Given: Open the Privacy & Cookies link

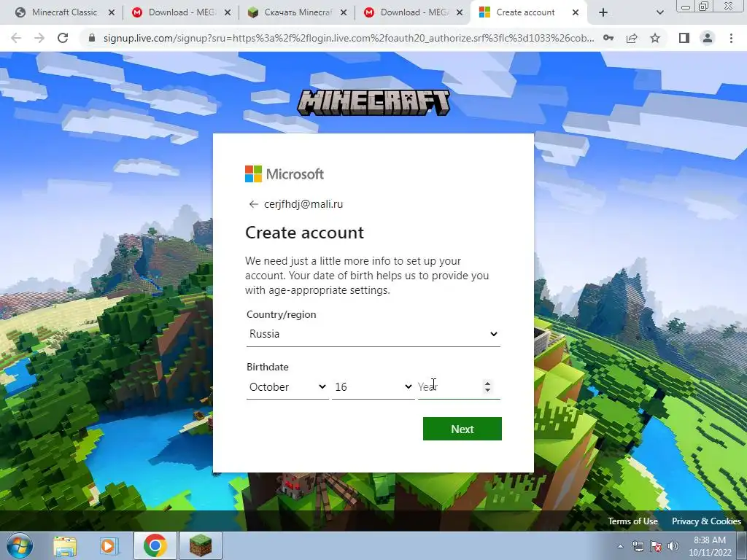Looking at the screenshot, I should (706, 521).
